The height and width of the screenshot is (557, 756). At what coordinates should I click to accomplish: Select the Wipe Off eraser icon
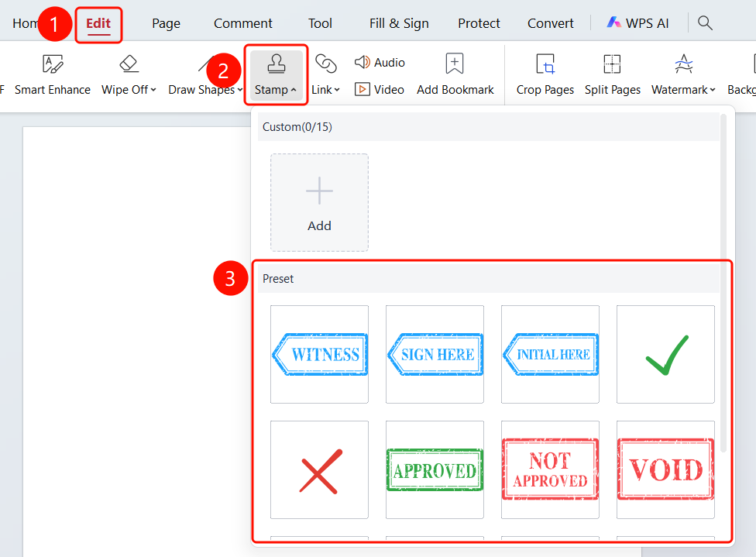click(x=129, y=64)
